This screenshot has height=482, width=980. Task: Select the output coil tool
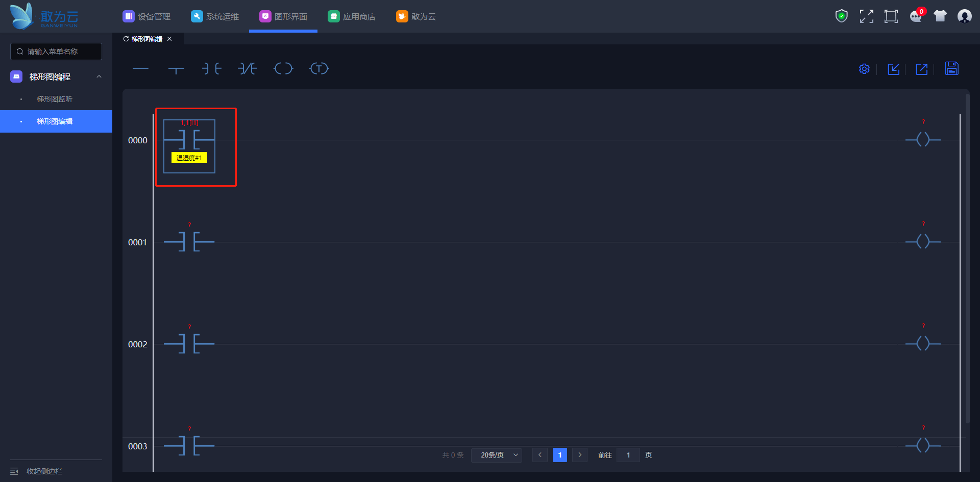click(283, 68)
